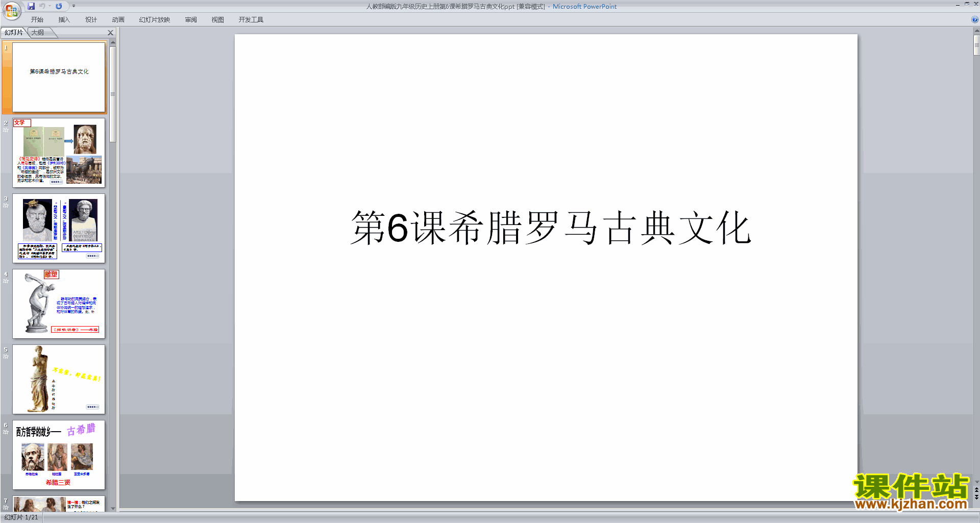Click the slide title 第6课希腊罗马古典文化
The image size is (980, 523).
pyautogui.click(x=551, y=228)
